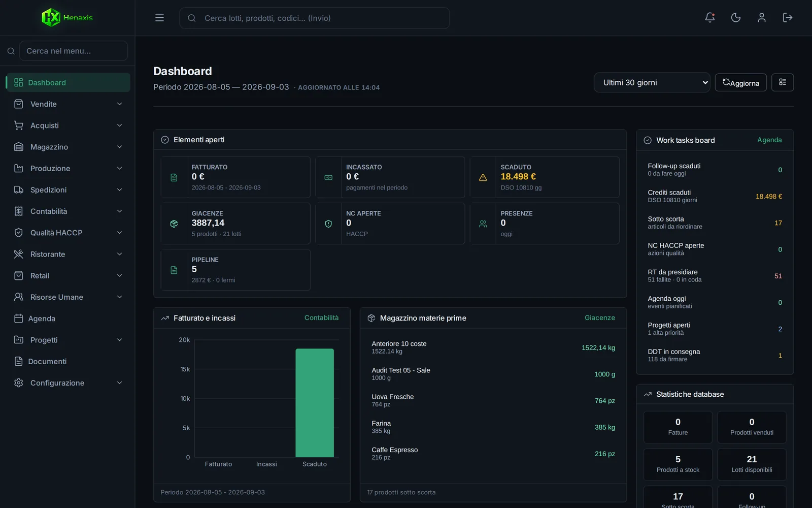This screenshot has width=812, height=508.
Task: Click the Henaxis logo icon
Action: coord(51,17)
